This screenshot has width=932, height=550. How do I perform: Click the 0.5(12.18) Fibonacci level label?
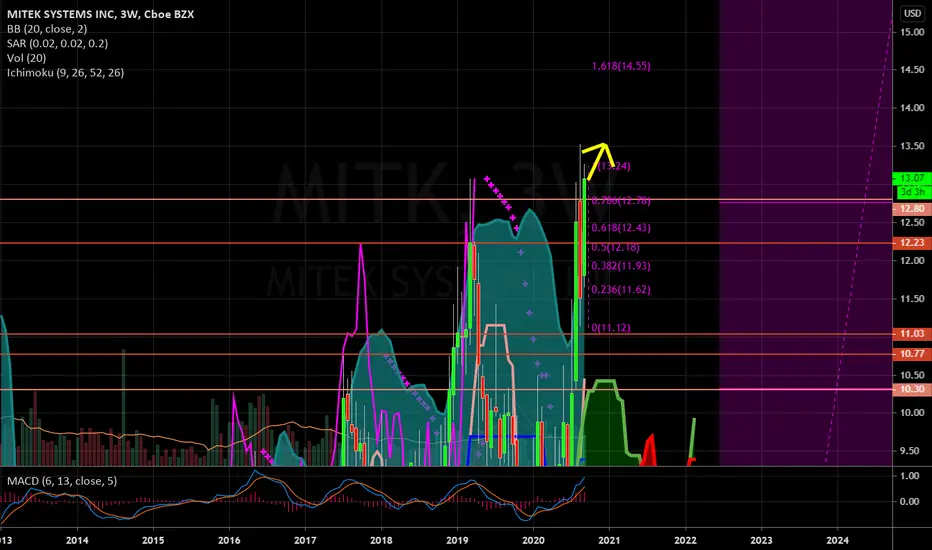coord(615,247)
